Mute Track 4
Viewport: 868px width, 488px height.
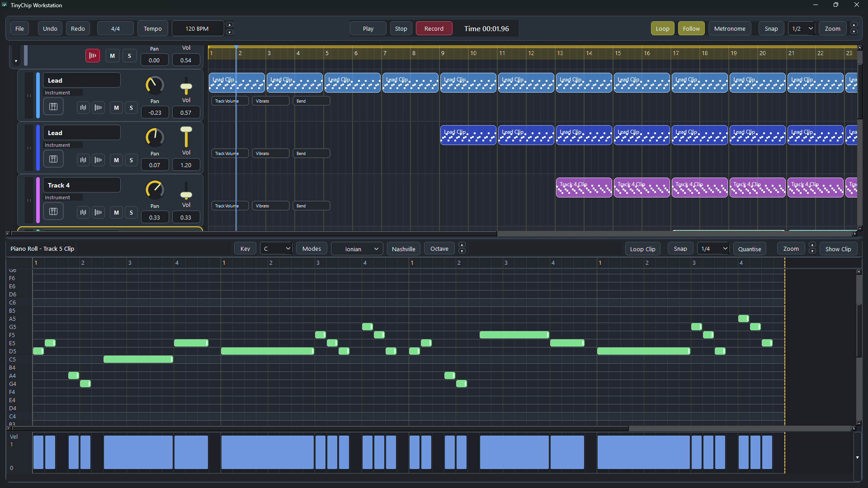click(117, 212)
